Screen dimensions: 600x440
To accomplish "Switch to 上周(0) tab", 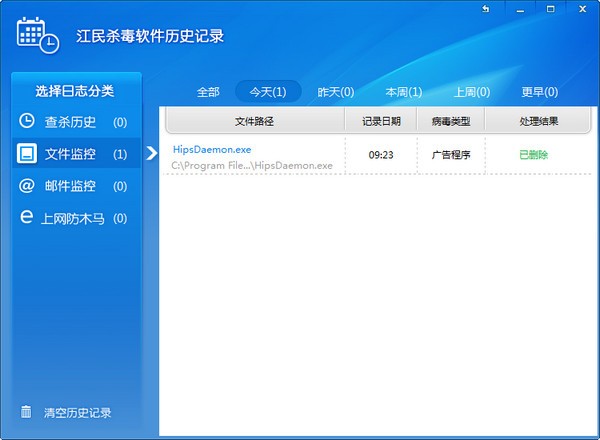I will [471, 92].
